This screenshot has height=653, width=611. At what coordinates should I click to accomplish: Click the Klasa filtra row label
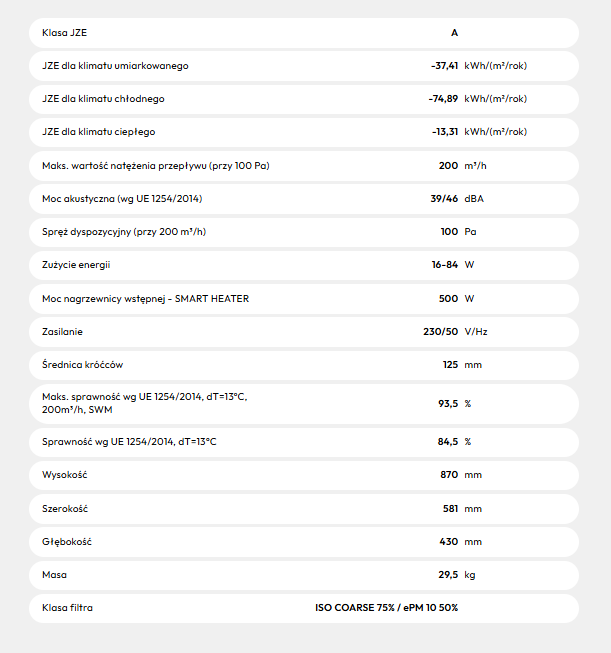(68, 608)
